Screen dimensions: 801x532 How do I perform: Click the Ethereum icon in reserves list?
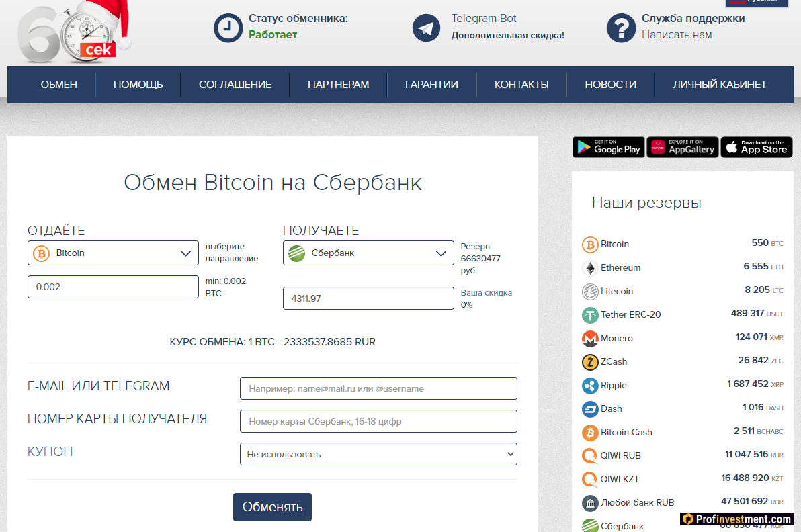point(590,267)
